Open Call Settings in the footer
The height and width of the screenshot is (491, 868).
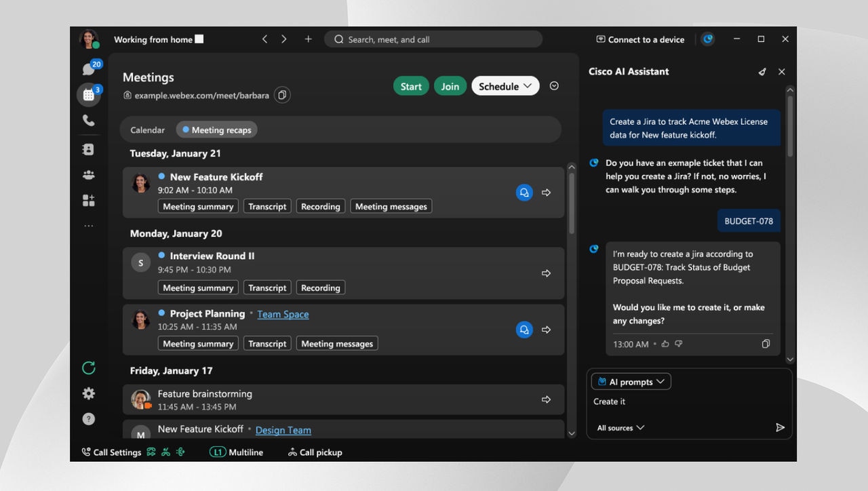coord(112,452)
